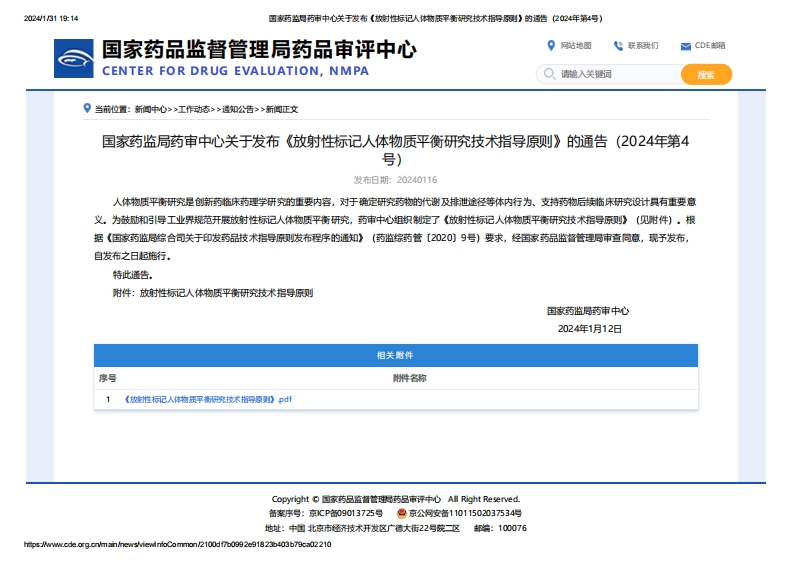The width and height of the screenshot is (793, 561).
Task: Click the CDE fish logo icon
Action: coord(75,58)
